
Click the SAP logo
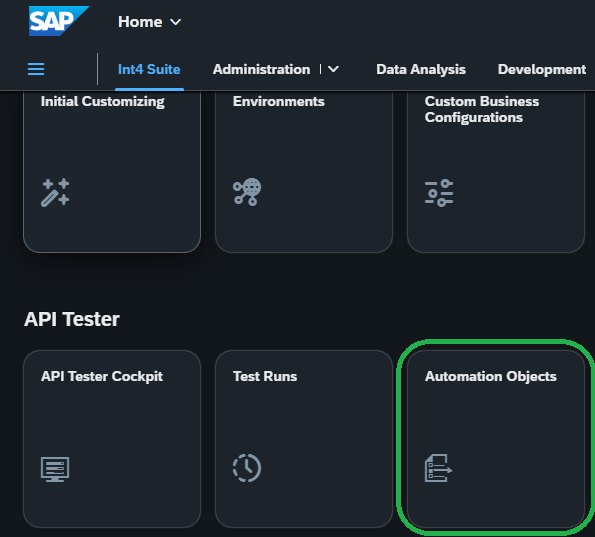(x=59, y=21)
